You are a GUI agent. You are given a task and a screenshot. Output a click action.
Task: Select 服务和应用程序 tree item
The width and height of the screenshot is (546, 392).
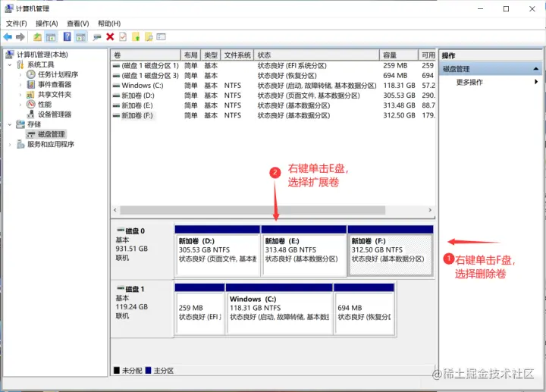51,144
